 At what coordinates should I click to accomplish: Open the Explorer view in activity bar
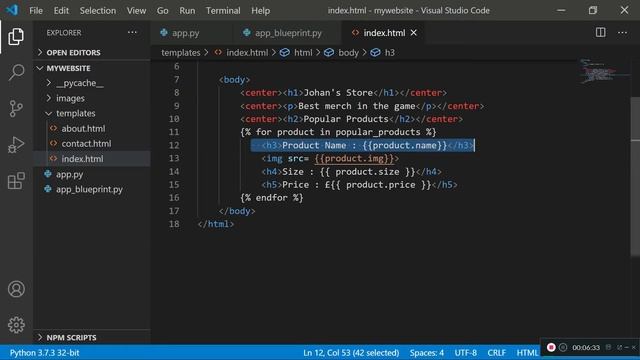[16, 37]
